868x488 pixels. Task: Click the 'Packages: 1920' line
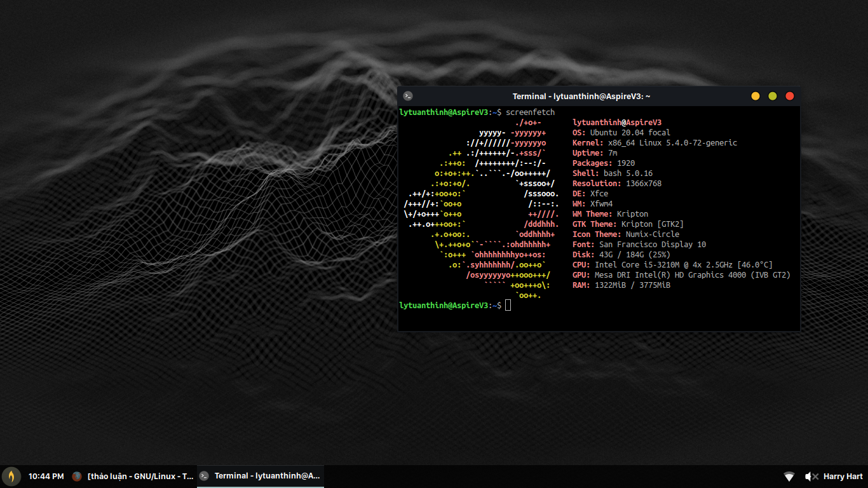[604, 163]
